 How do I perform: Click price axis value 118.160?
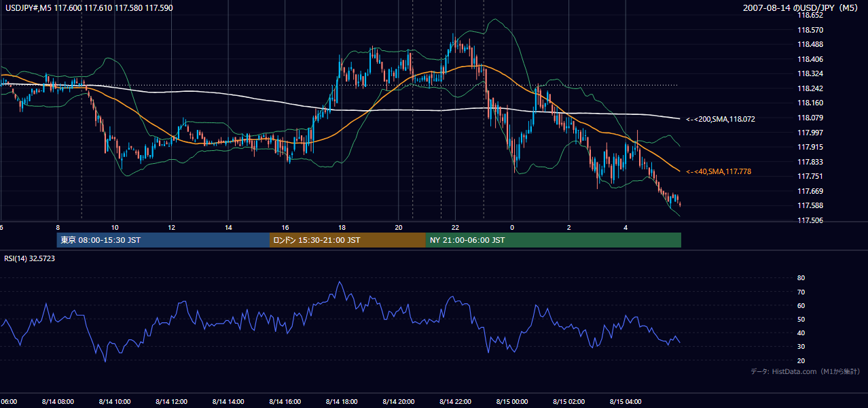coord(810,103)
